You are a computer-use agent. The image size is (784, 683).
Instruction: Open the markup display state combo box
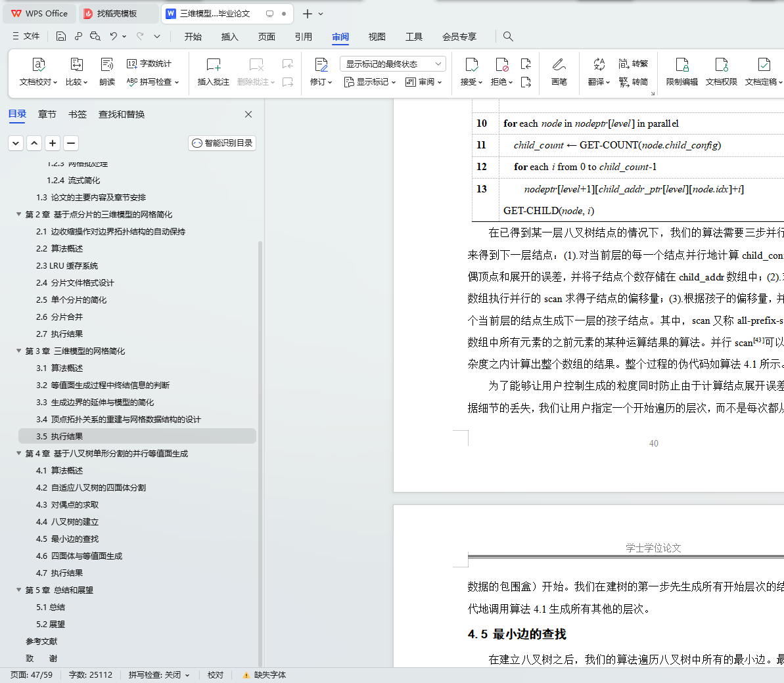coord(393,64)
